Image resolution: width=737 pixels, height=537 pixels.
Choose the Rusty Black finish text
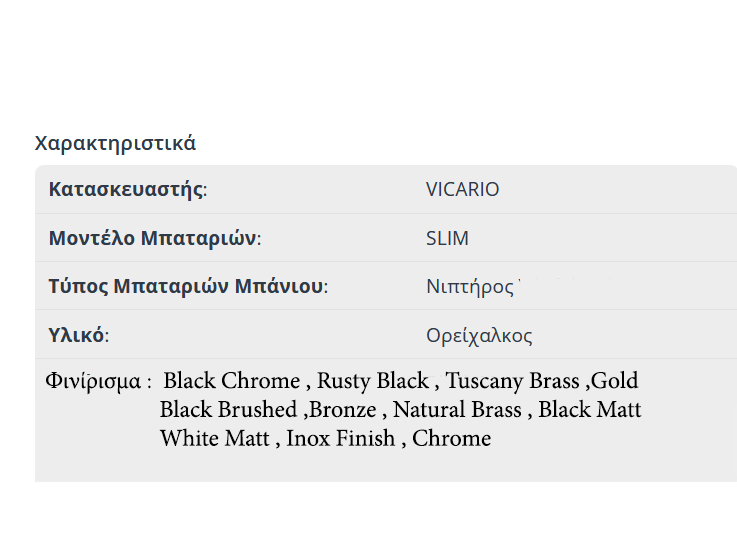(373, 381)
